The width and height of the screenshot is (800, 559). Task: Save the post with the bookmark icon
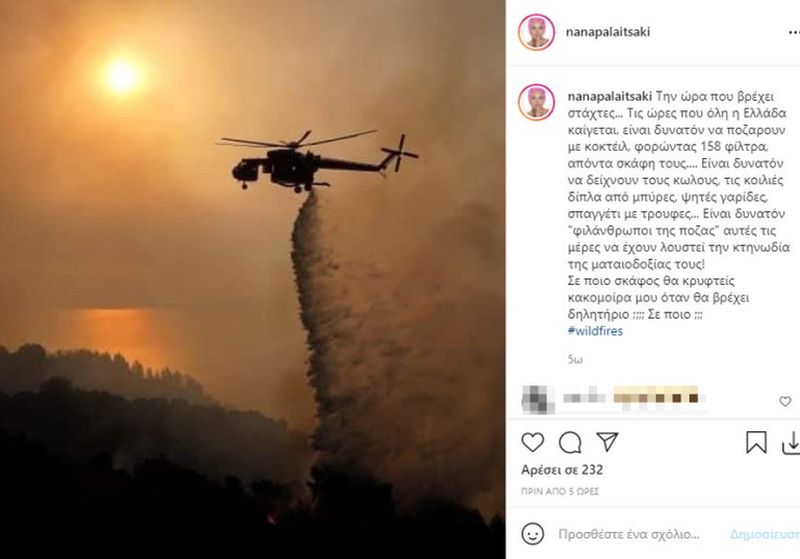coord(756,442)
